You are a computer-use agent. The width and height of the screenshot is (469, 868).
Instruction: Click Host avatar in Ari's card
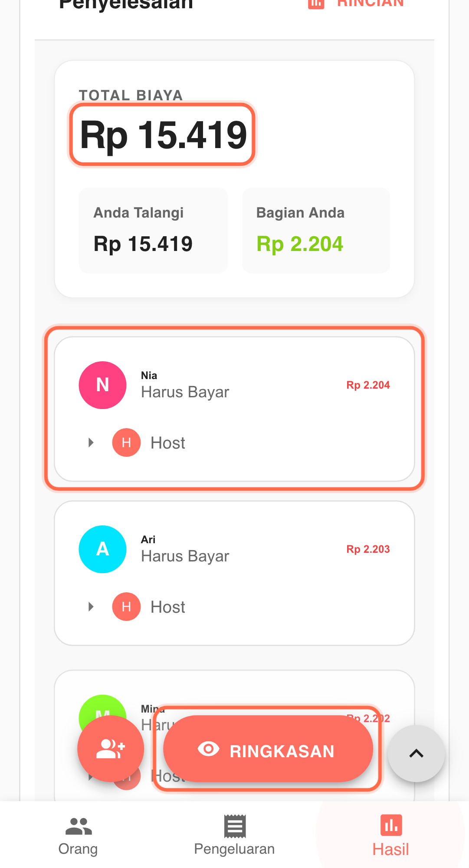(126, 607)
